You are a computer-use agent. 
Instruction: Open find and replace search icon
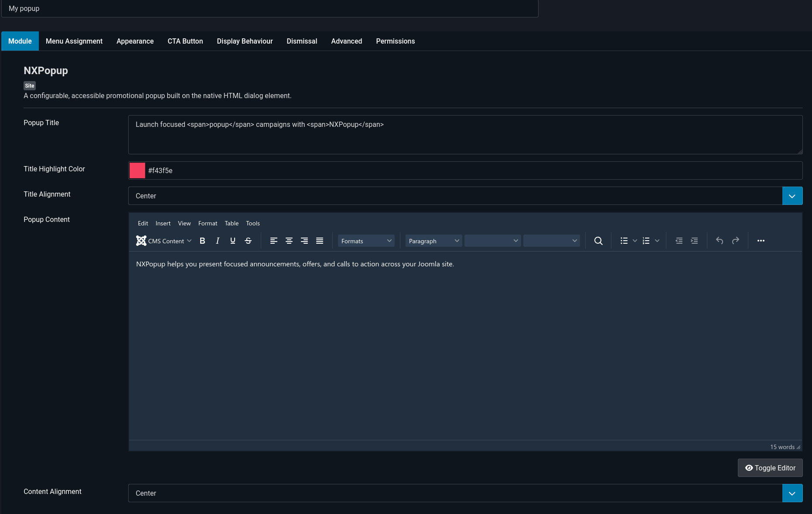point(598,241)
